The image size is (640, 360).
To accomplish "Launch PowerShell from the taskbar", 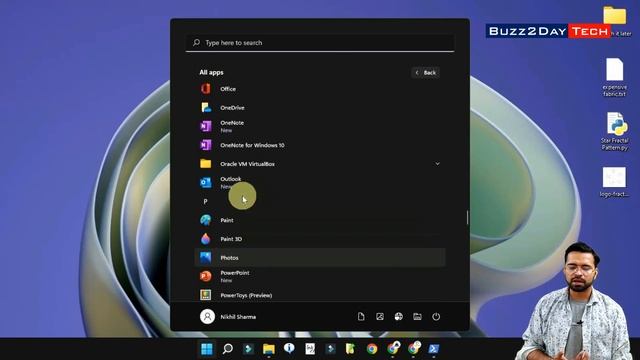I will (433, 349).
